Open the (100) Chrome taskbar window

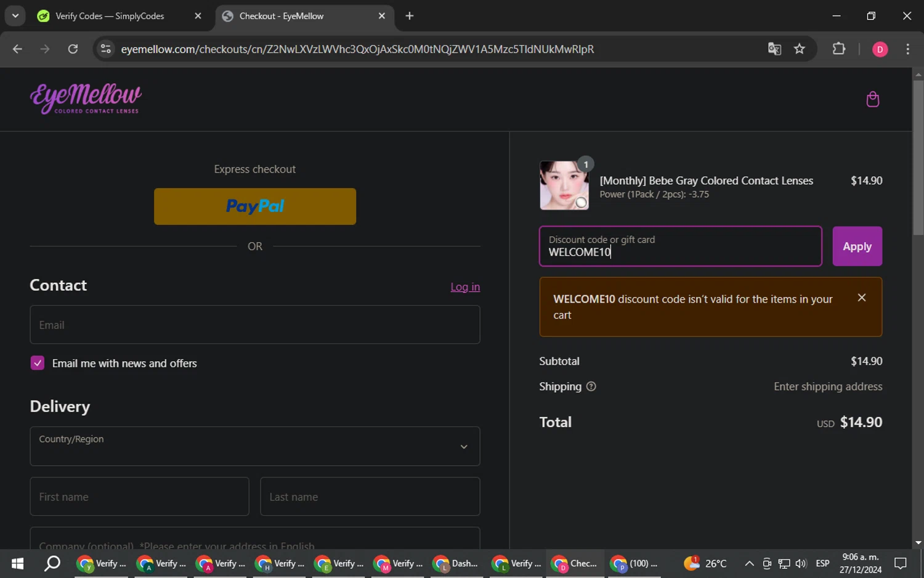[x=634, y=563]
